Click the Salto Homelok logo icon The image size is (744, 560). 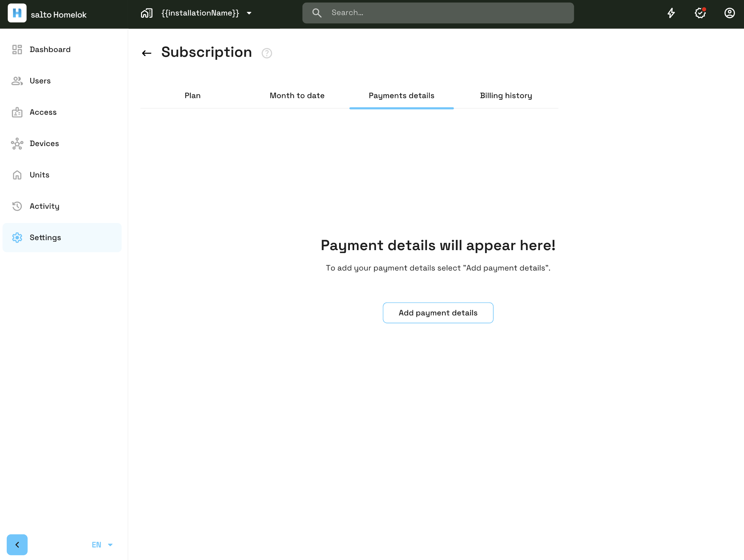[x=17, y=13]
